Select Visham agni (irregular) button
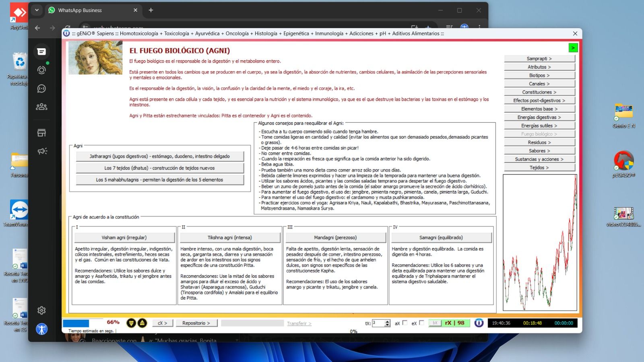644x362 pixels. 124,238
